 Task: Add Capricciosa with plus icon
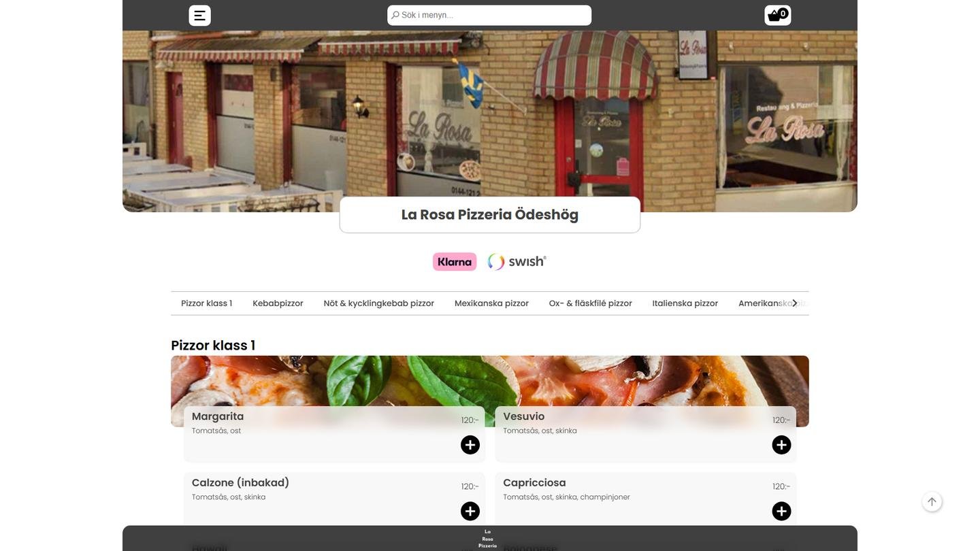781,511
